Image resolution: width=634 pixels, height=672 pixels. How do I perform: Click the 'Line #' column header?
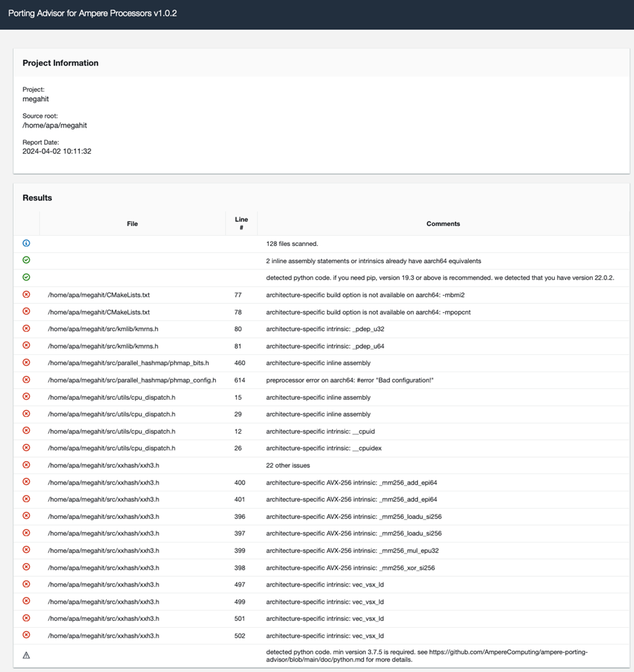(241, 223)
